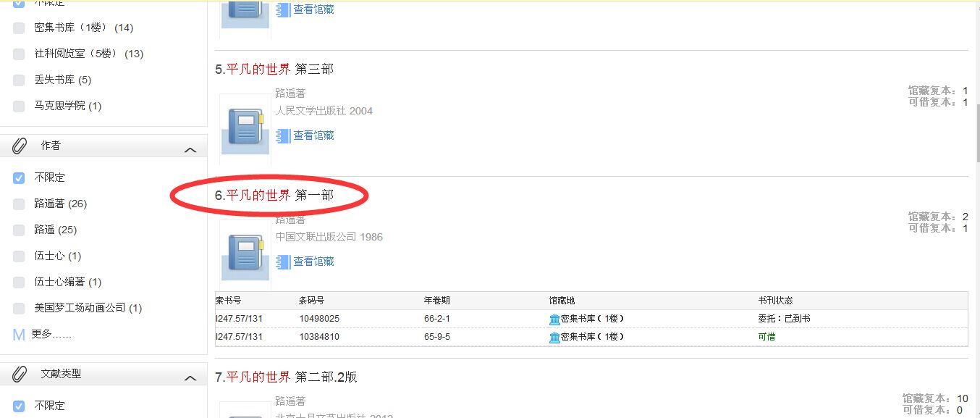Click the notebook icon beside 查看馆藏 for 第三部
The image size is (980, 418).
click(283, 135)
